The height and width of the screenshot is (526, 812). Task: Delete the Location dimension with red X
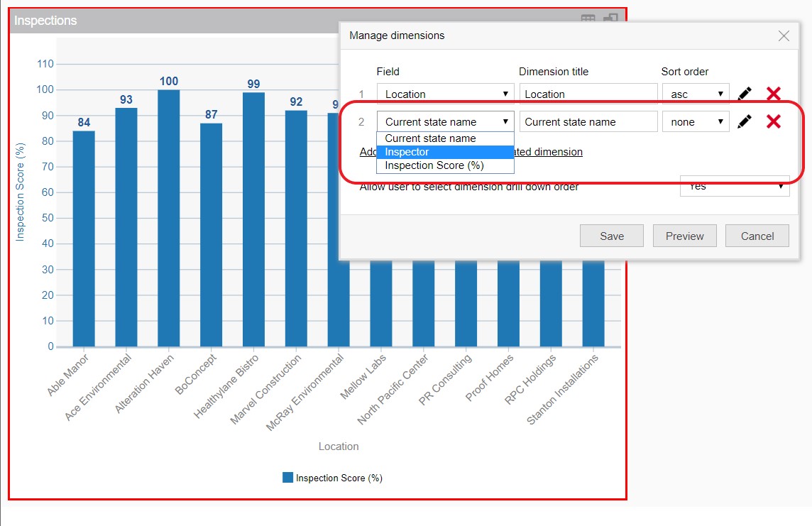(774, 94)
